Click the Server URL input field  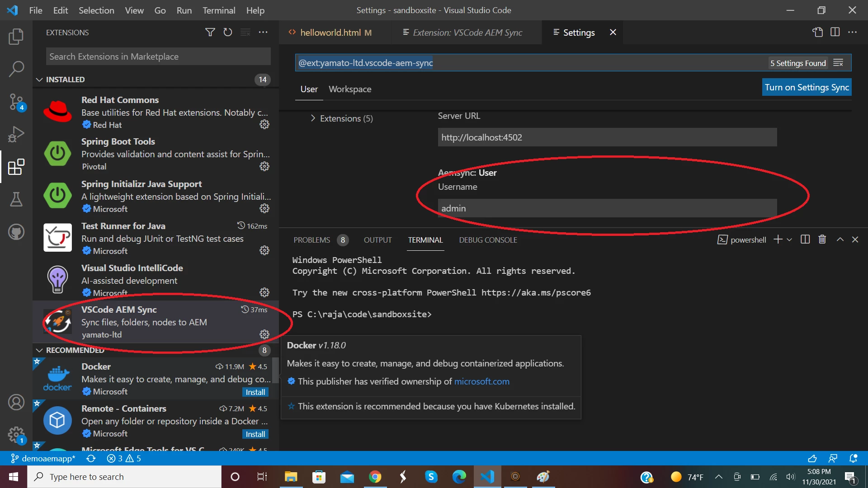click(x=607, y=137)
